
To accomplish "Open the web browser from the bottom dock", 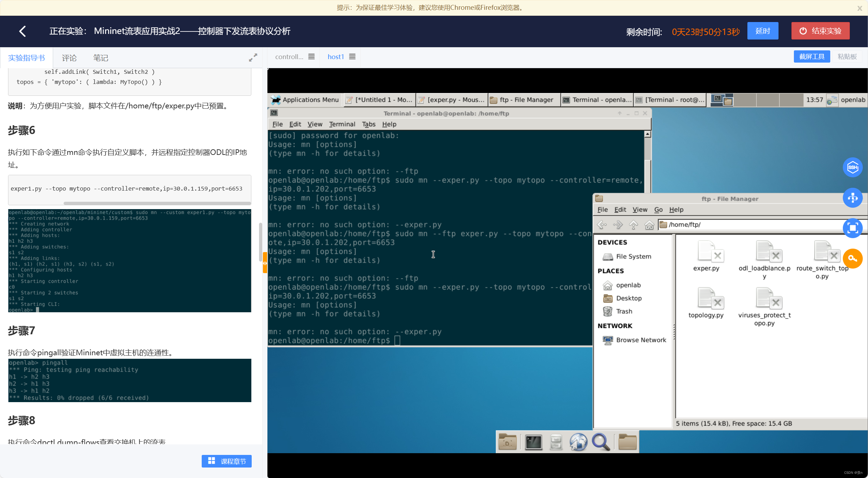I will (x=579, y=442).
